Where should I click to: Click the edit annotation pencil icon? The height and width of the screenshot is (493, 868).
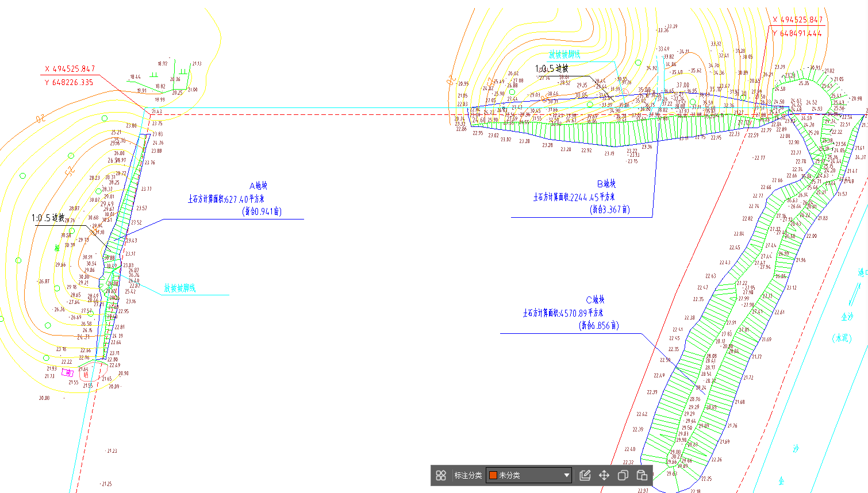[585, 475]
